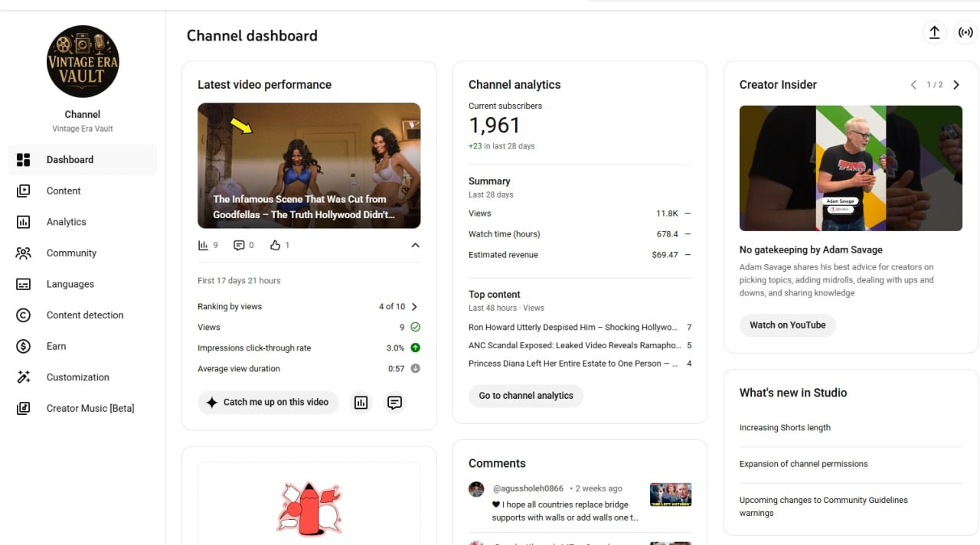This screenshot has height=545, width=980.
Task: Click the 1,961 current subscribers count
Action: tap(494, 126)
